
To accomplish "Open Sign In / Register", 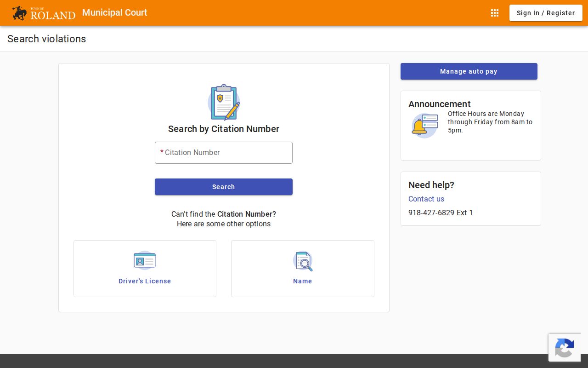I will point(546,13).
